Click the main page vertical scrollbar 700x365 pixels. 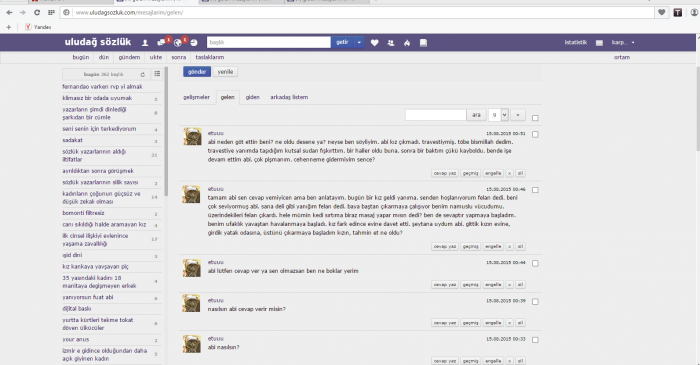pyautogui.click(x=697, y=109)
